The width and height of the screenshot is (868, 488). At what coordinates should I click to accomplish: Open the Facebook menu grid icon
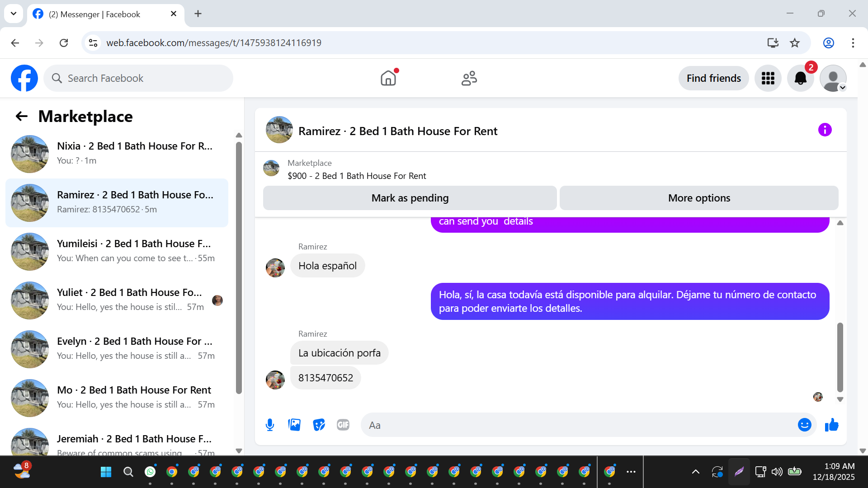[x=768, y=79]
